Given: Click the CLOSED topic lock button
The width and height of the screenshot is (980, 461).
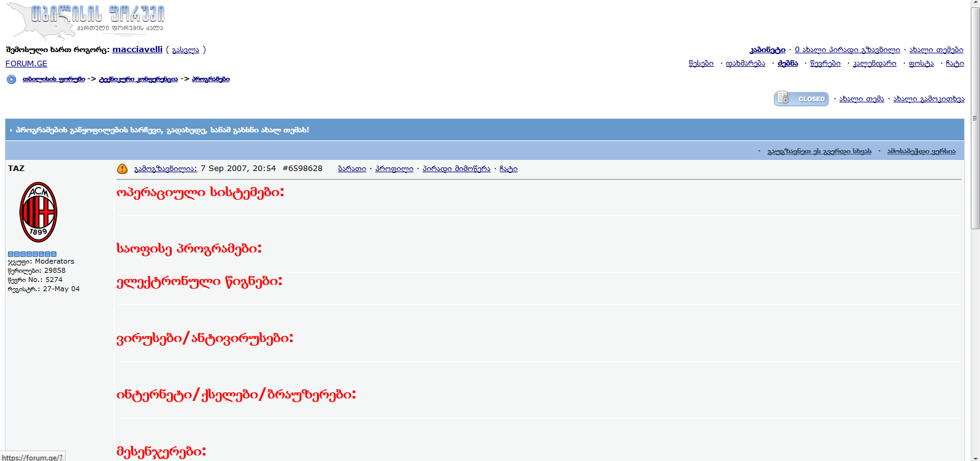Looking at the screenshot, I should (801, 99).
